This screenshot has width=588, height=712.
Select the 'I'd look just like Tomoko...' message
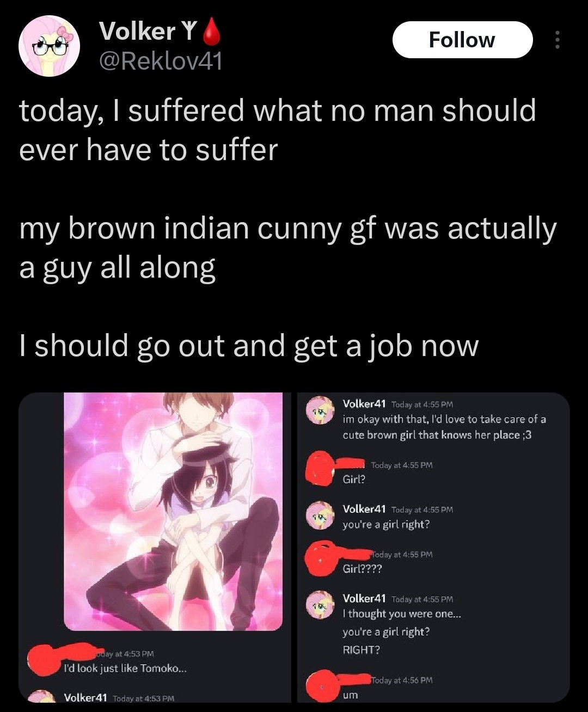[125, 668]
